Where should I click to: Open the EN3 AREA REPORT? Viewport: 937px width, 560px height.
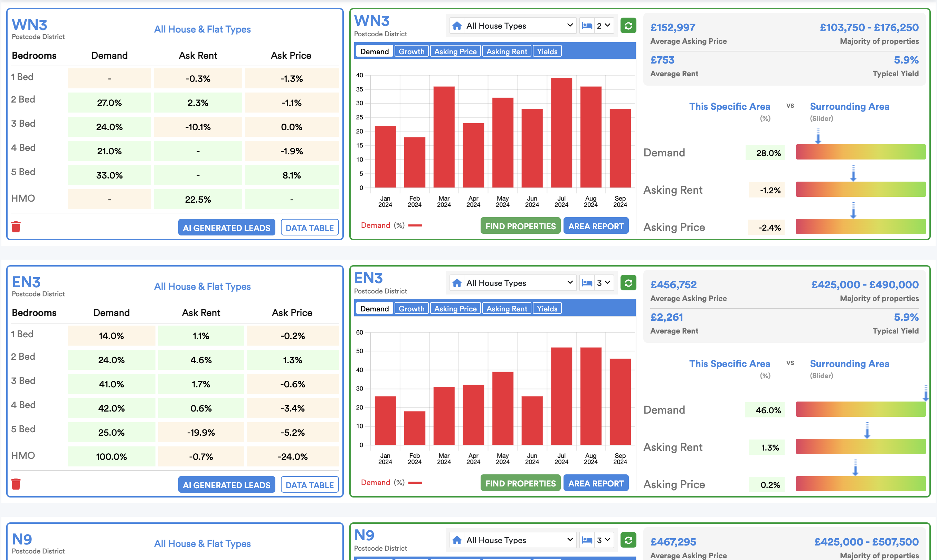(x=596, y=483)
